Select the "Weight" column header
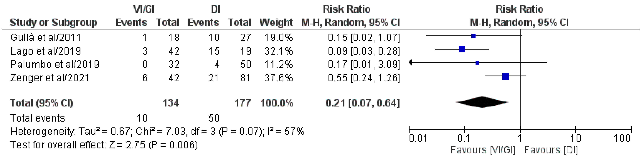Viewport: 644px width, 159px height. [x=276, y=23]
